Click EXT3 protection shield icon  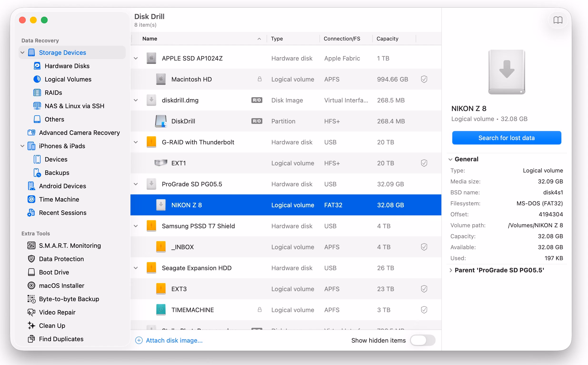pyautogui.click(x=424, y=289)
